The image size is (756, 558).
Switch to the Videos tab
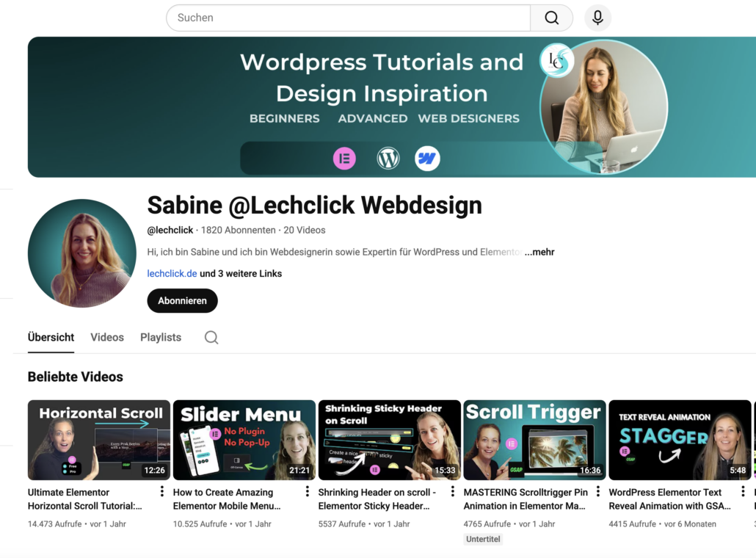pyautogui.click(x=107, y=338)
